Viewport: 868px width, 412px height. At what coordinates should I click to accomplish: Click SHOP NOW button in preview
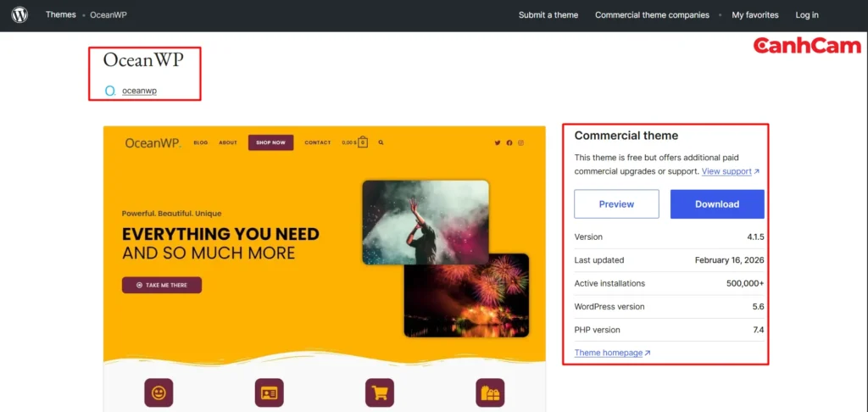(270, 142)
